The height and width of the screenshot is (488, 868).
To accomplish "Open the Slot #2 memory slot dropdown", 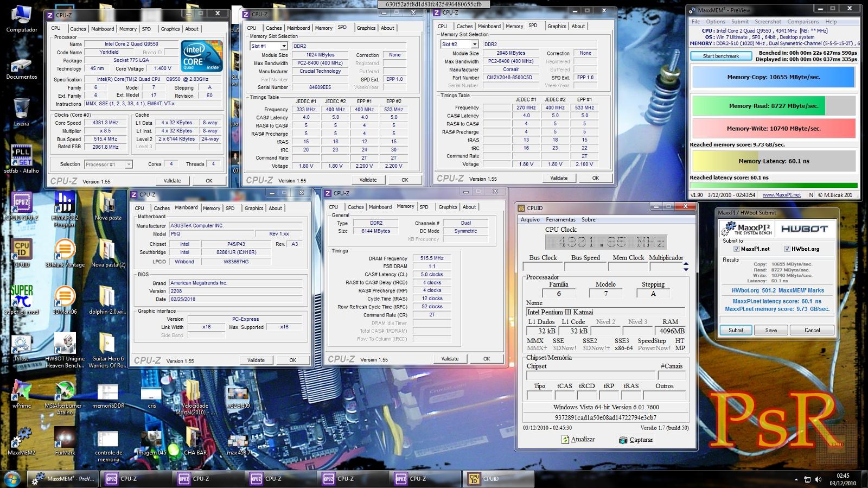I will pos(459,44).
